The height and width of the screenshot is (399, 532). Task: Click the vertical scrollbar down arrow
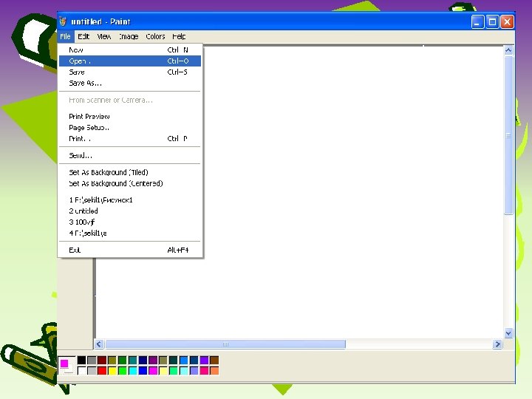508,333
